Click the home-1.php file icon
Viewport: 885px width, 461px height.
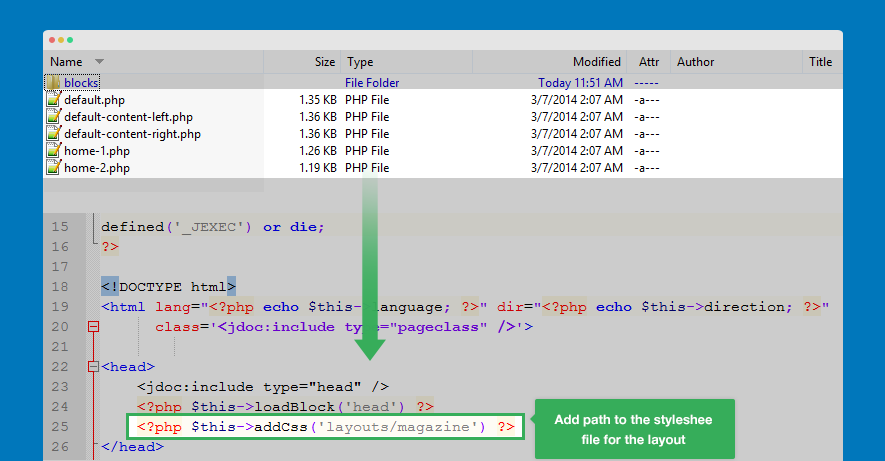[54, 151]
